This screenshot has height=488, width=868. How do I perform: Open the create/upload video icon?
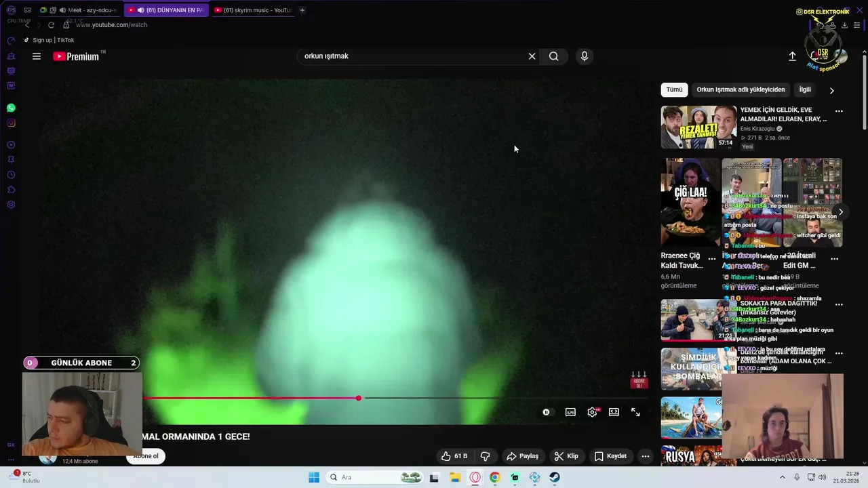[792, 56]
